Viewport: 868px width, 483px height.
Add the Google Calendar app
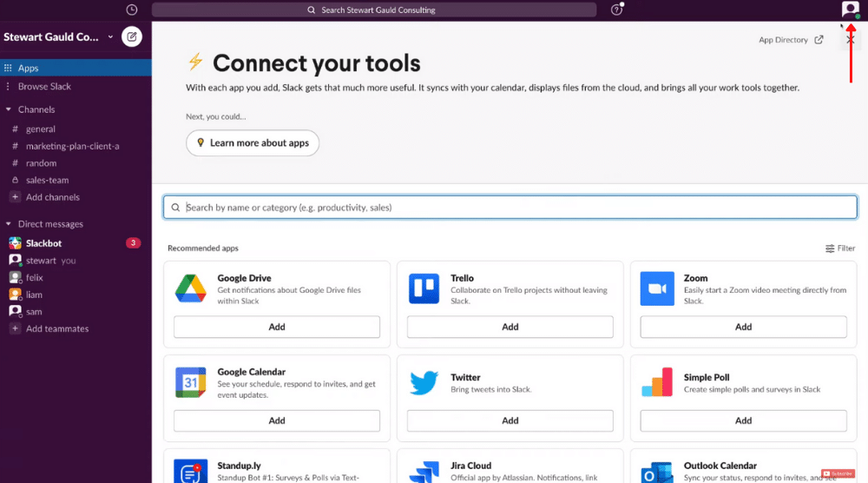tap(277, 420)
